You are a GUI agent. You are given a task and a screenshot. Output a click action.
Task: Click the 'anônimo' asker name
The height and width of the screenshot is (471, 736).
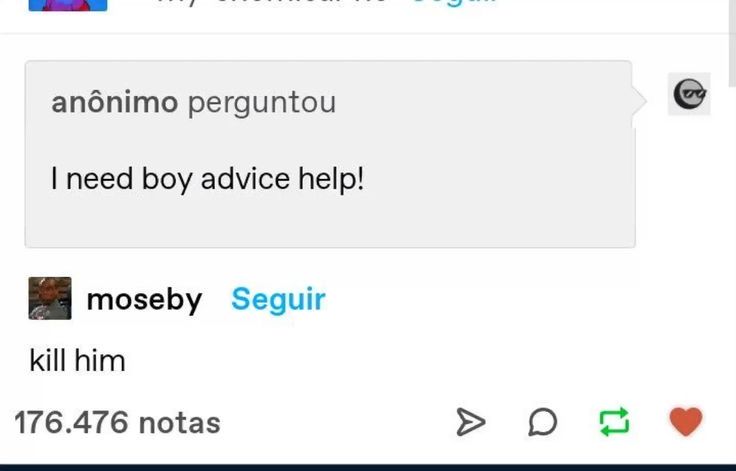[x=115, y=102]
